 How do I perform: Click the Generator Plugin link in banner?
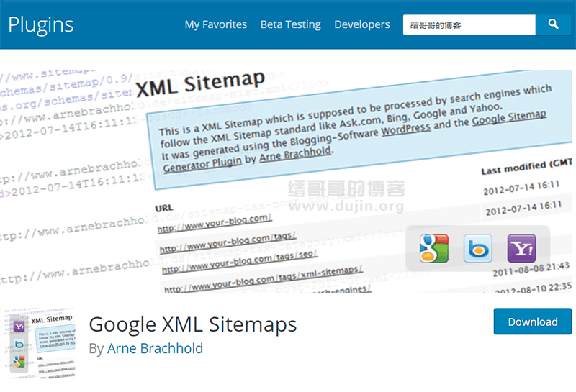coord(202,165)
